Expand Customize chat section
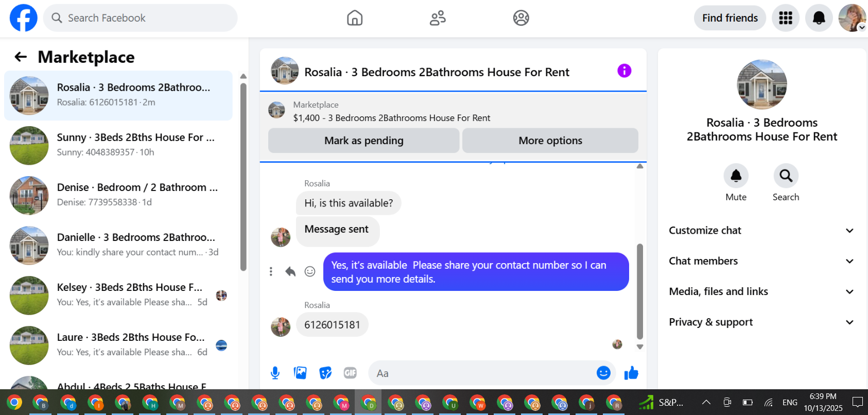The image size is (868, 415). pyautogui.click(x=761, y=231)
